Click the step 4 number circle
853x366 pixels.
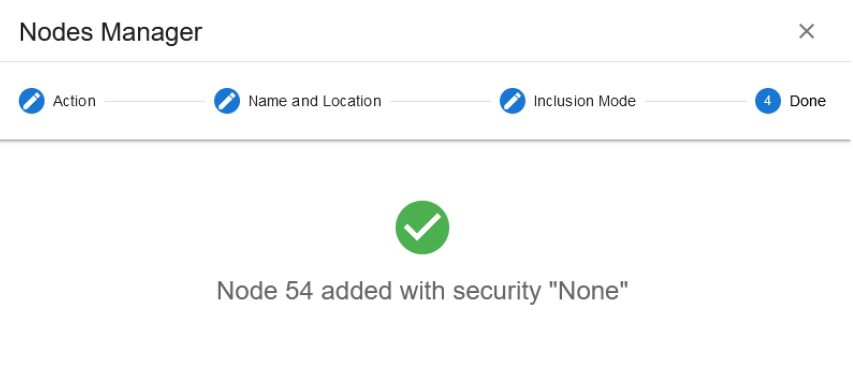tap(768, 101)
